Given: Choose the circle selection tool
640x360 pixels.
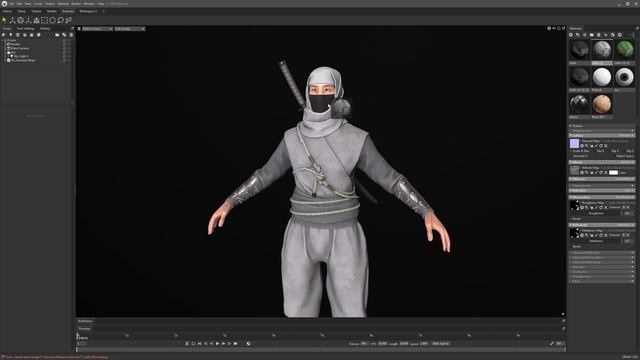Looking at the screenshot, I should click(52, 20).
